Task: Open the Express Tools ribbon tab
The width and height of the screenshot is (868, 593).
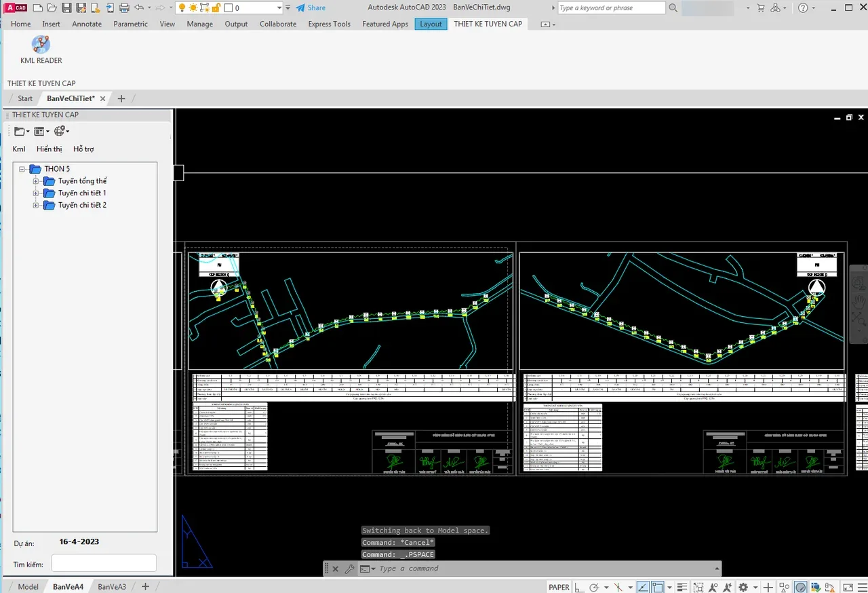Action: 330,24
